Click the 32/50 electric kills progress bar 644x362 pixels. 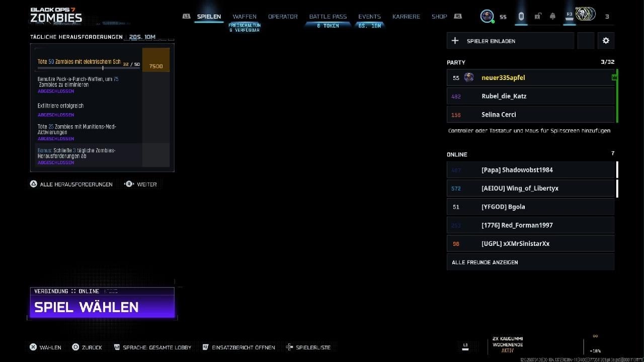tap(89, 68)
